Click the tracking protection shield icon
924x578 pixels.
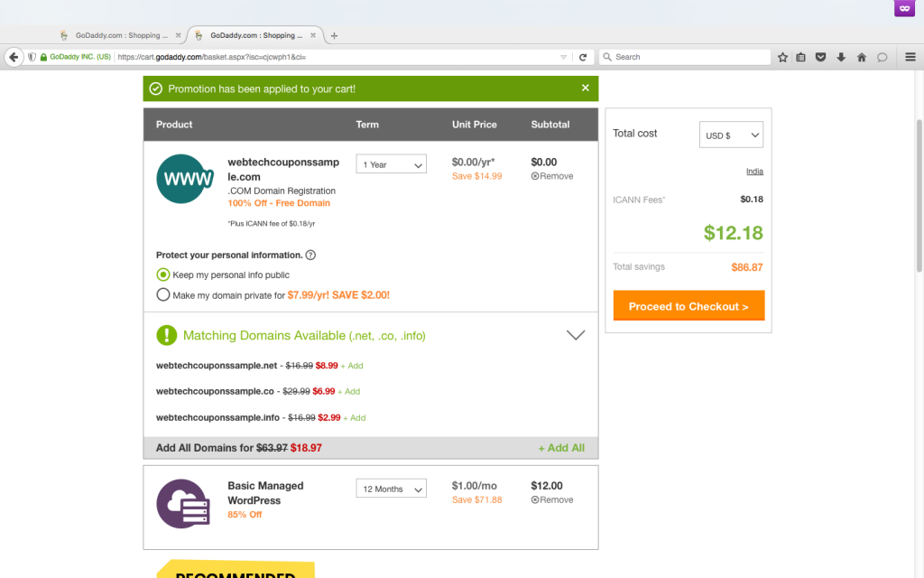[32, 57]
